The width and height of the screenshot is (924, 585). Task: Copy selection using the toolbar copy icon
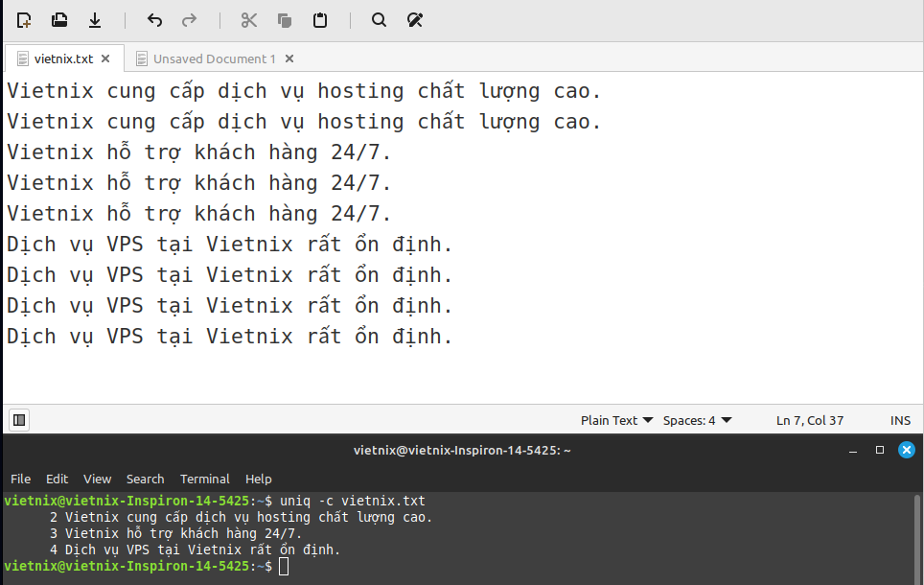click(x=285, y=20)
